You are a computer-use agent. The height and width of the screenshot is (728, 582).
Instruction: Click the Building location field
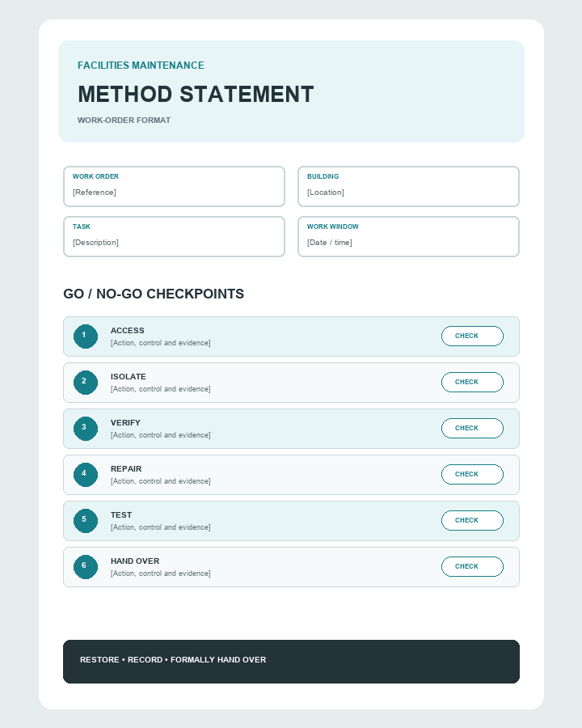pyautogui.click(x=408, y=186)
